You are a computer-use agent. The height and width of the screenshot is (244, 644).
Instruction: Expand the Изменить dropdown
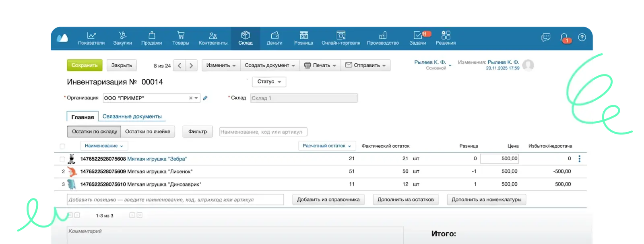click(x=221, y=65)
